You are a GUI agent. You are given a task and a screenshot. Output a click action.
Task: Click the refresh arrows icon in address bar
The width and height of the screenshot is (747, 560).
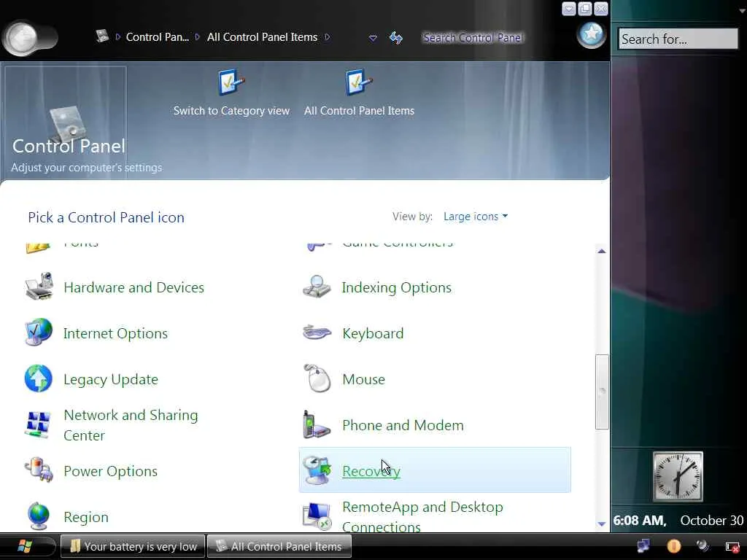396,38
